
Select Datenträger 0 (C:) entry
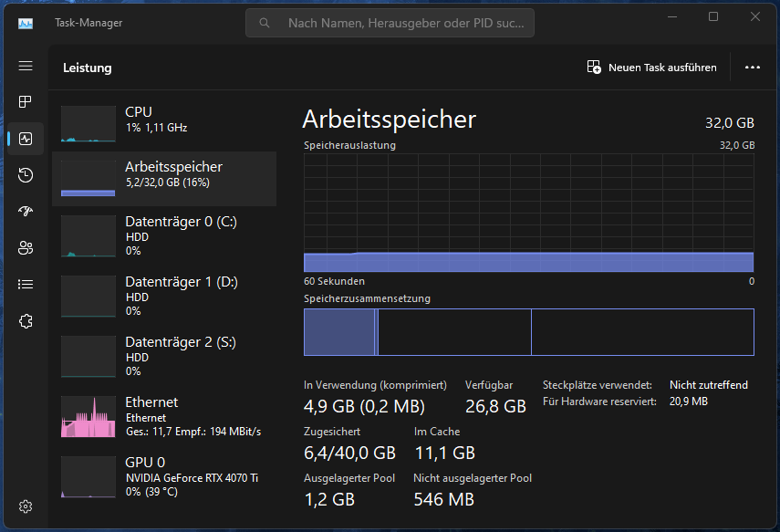click(164, 235)
